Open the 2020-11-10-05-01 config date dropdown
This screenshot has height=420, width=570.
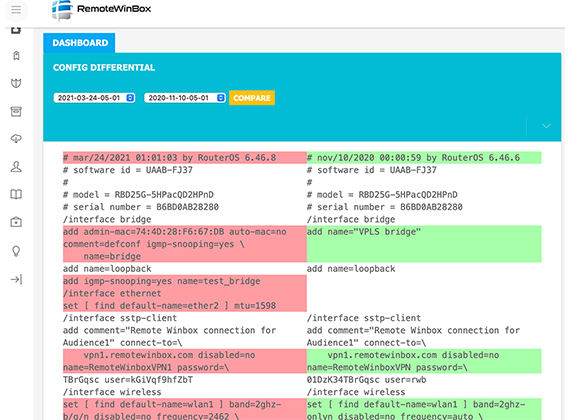185,98
